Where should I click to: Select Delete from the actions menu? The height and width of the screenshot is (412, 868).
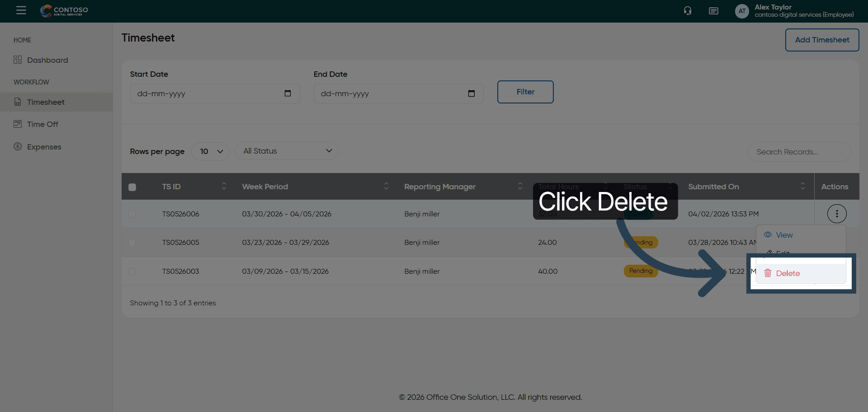(788, 273)
